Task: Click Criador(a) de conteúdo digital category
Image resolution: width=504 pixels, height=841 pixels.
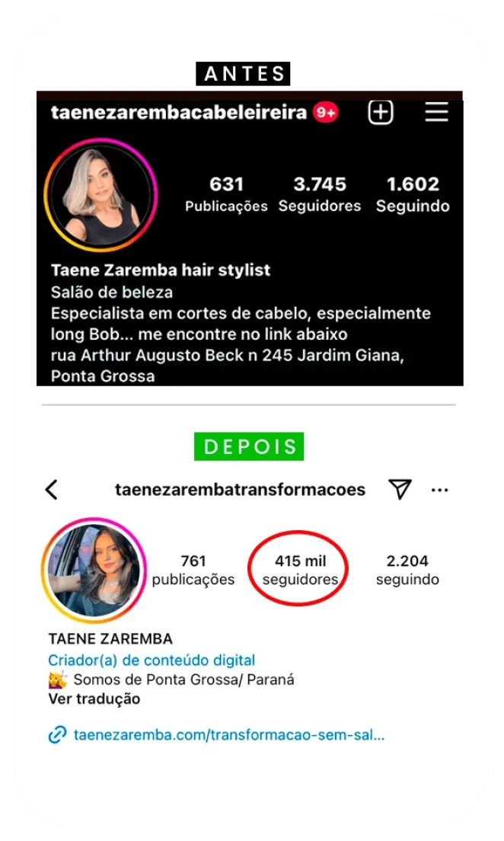Action: click(152, 660)
